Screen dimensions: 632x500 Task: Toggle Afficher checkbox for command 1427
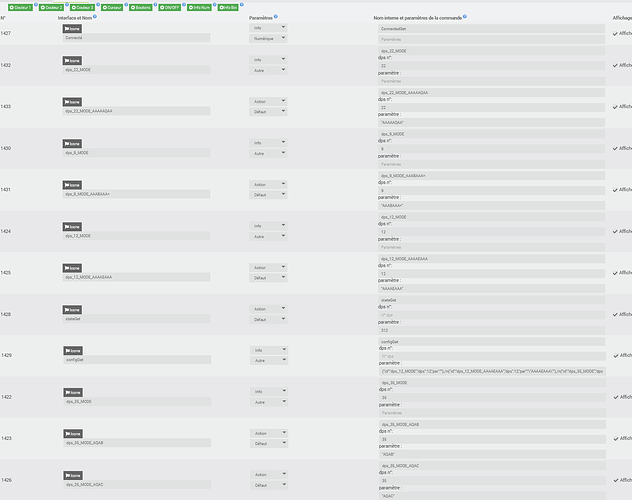[615, 33]
